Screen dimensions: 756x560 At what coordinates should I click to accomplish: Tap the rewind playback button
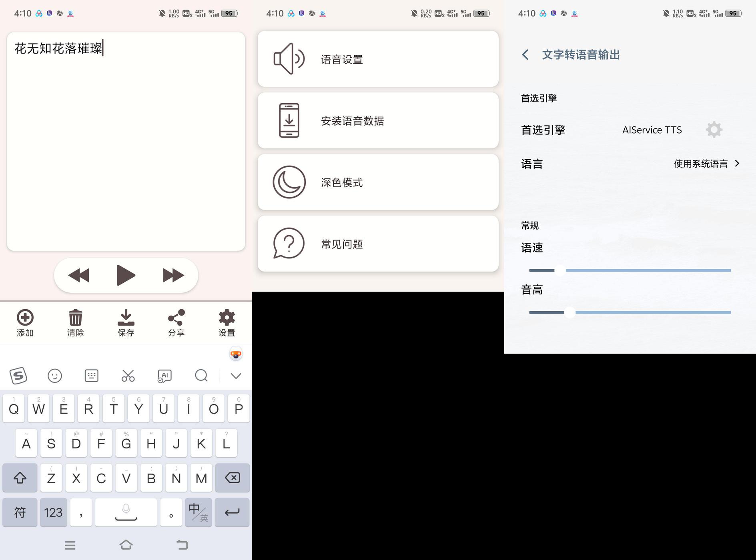(x=78, y=275)
